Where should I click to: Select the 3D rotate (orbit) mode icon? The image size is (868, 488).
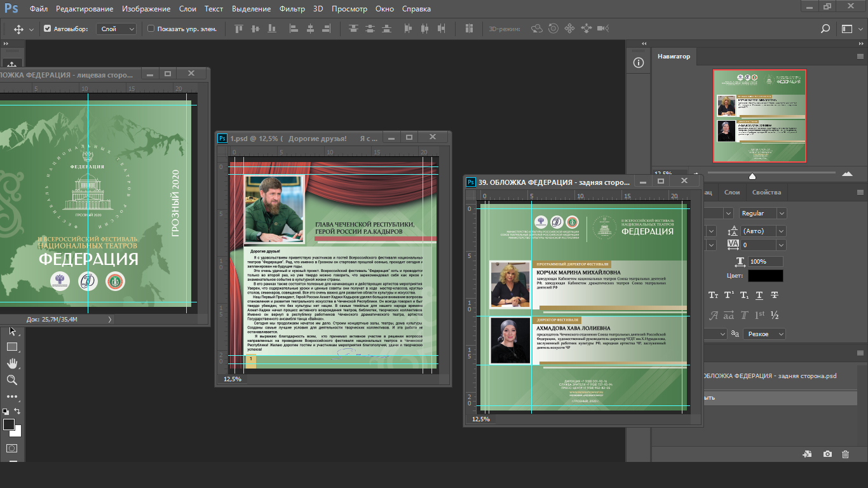tap(537, 29)
